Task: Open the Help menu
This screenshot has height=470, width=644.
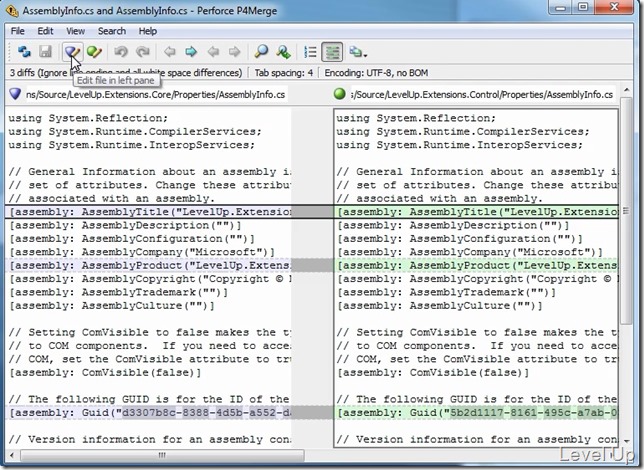Action: tap(147, 31)
